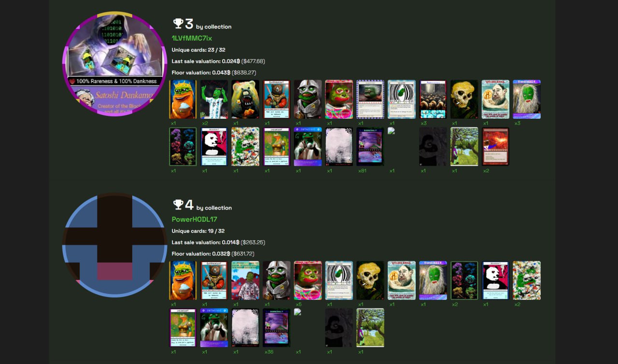Open the crowd of heads card marked x3

click(x=433, y=99)
